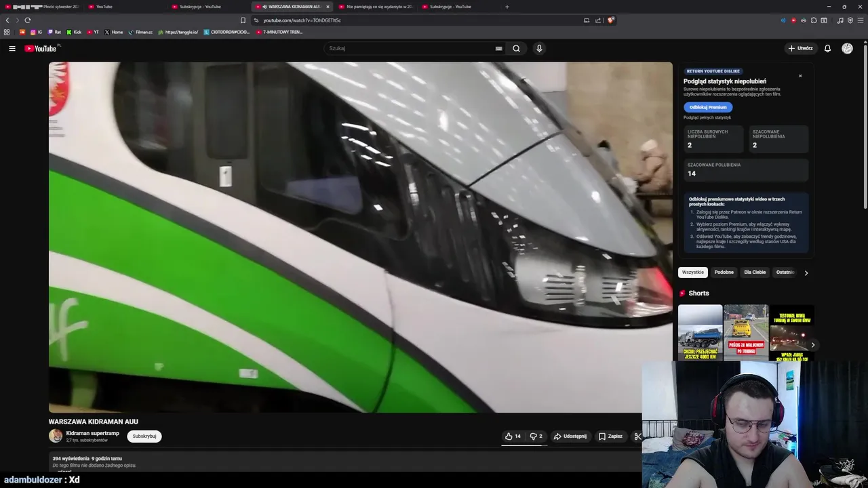Bookmark this page icon in address bar

click(243, 20)
